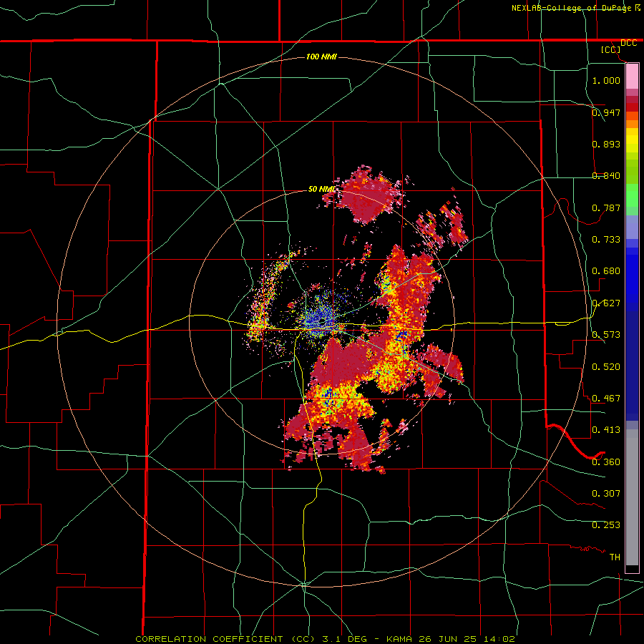
Task: Click the 0.680 legend value
Action: tap(606, 270)
